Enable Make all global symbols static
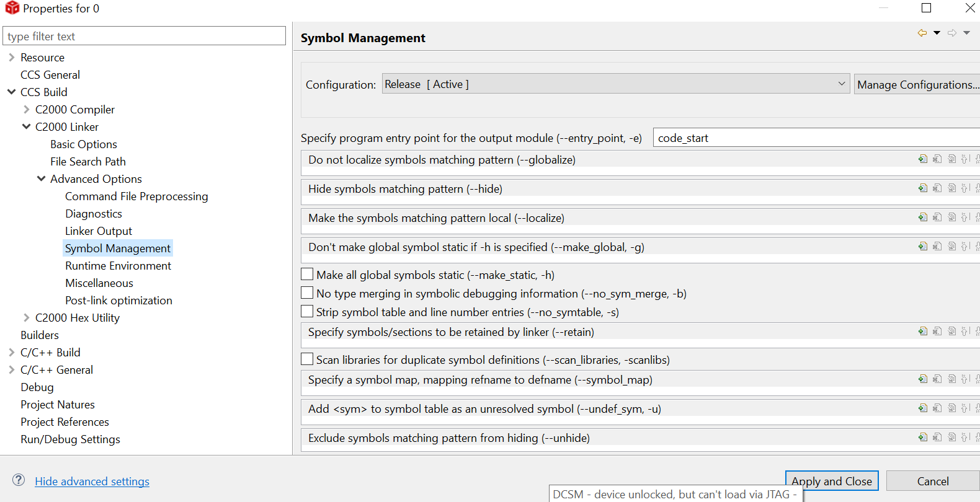The image size is (980, 502). pos(307,274)
